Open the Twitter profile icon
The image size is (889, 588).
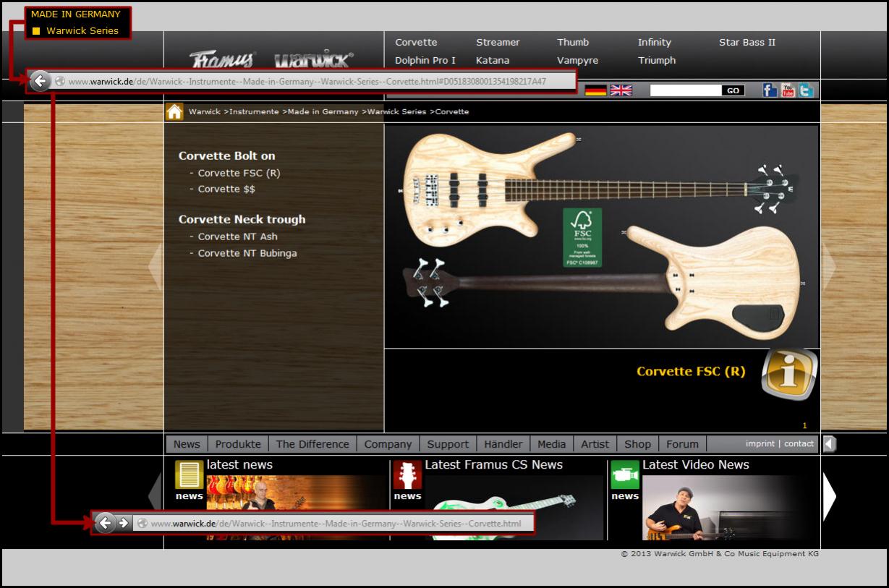tap(806, 90)
